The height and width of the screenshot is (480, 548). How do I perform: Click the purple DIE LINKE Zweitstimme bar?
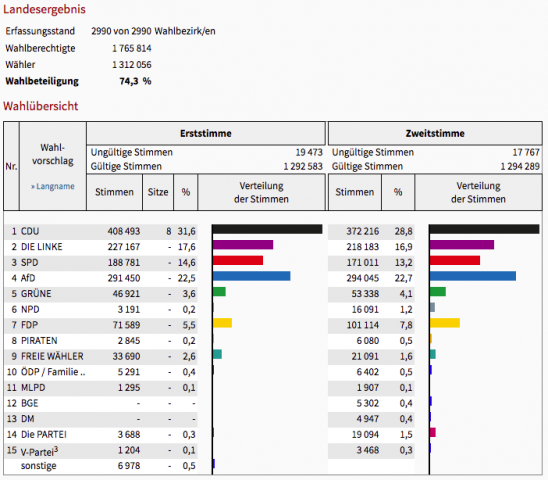462,245
